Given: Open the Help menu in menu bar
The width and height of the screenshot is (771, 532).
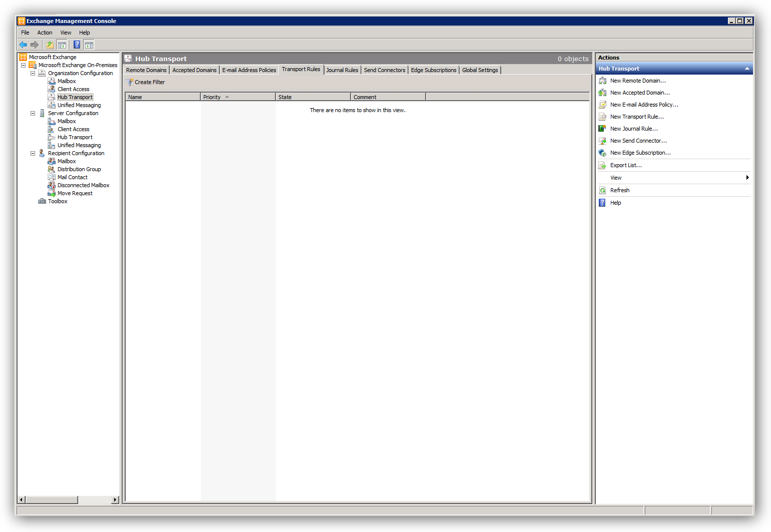Looking at the screenshot, I should click(85, 33).
